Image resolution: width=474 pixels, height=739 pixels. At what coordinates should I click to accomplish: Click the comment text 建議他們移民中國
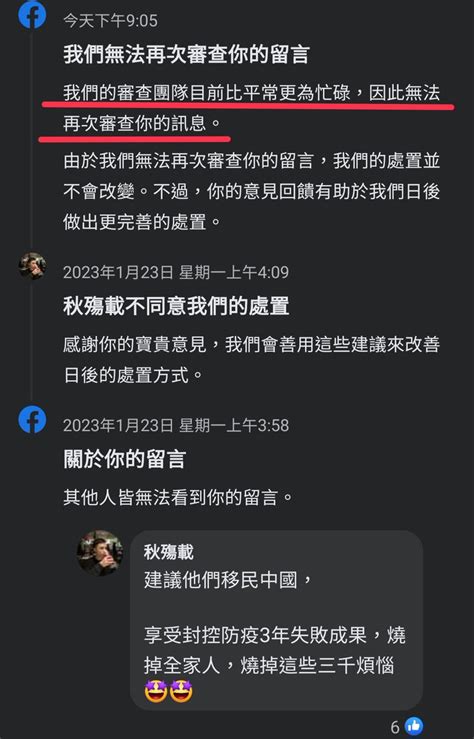[x=221, y=580]
